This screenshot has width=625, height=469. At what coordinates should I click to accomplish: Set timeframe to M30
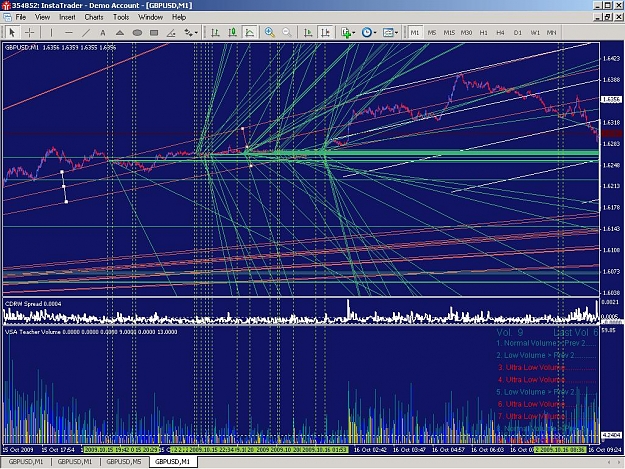466,33
